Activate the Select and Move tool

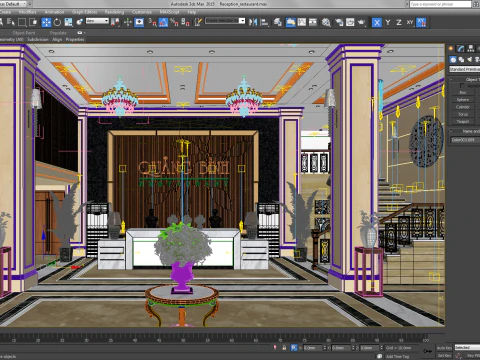[46, 22]
